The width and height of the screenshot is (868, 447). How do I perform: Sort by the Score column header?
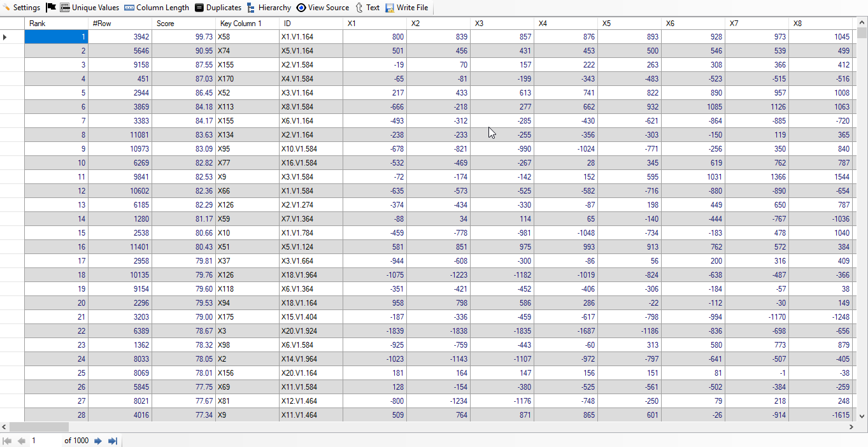coord(183,24)
